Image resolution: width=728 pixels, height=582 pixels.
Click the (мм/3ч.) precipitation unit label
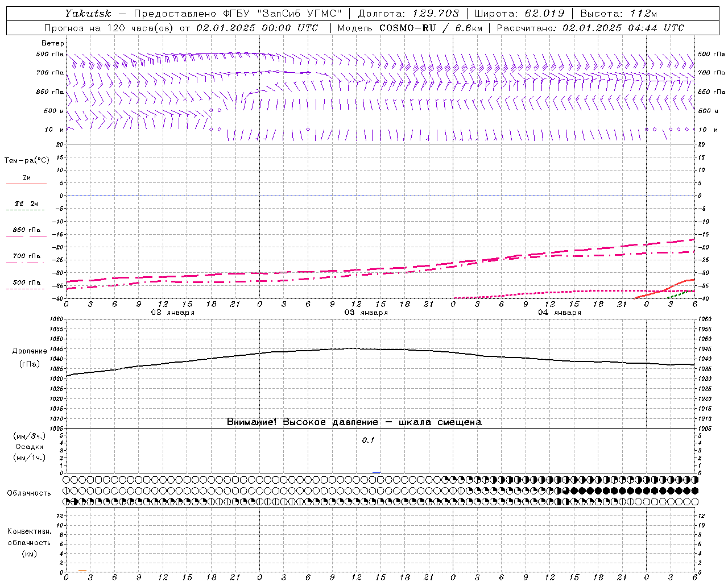click(30, 436)
